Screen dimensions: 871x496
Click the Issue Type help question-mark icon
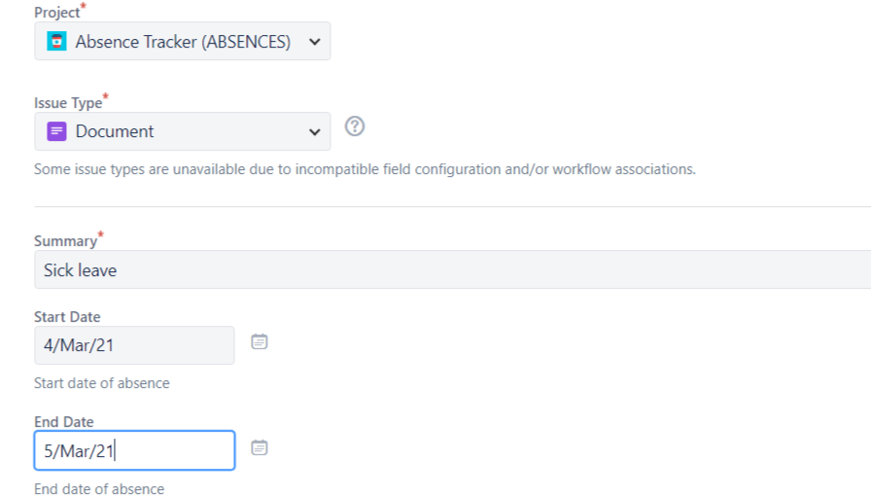[x=354, y=127]
